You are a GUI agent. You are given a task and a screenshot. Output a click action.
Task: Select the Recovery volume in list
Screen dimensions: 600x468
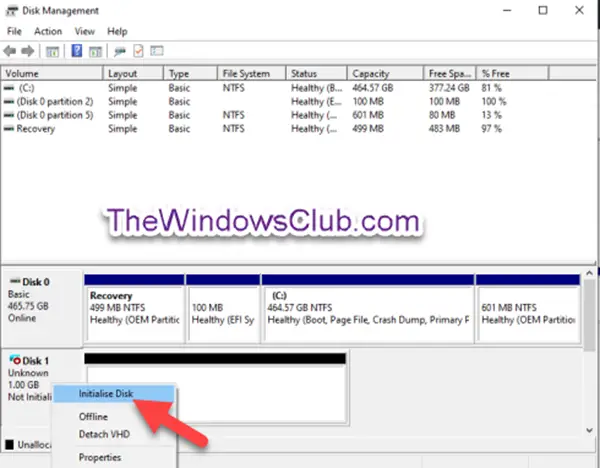pyautogui.click(x=276, y=129)
